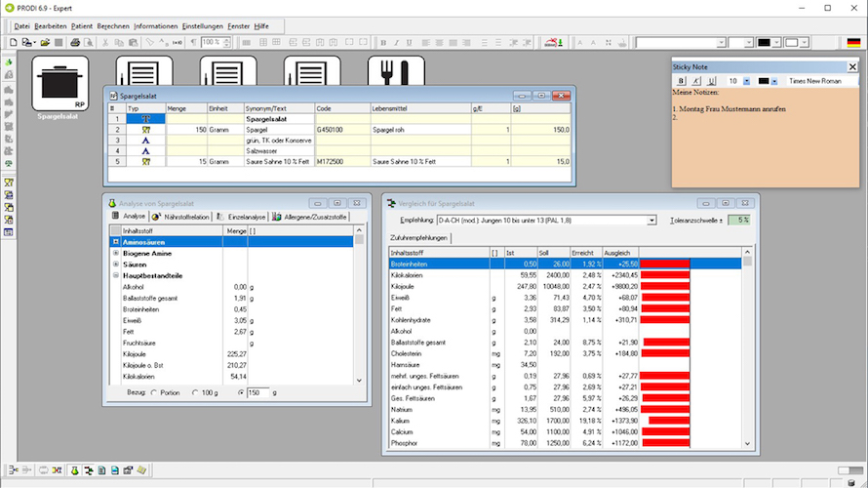Collapse the Hauptbestandteile tree node
868x488 pixels.
coord(116,276)
